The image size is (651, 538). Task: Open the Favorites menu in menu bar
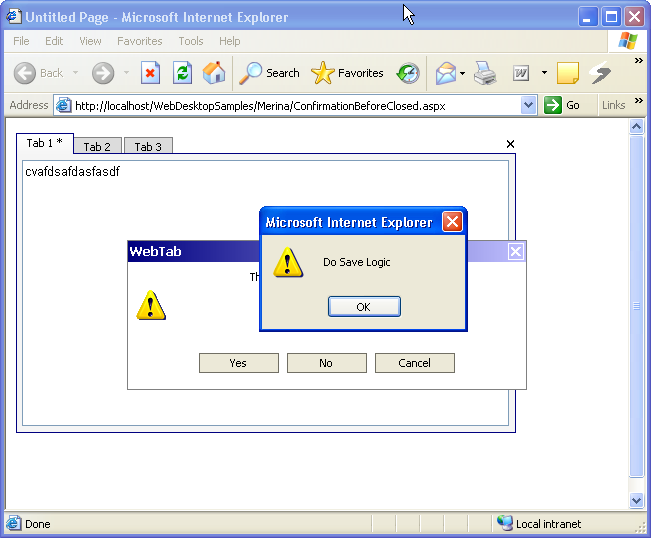(139, 41)
